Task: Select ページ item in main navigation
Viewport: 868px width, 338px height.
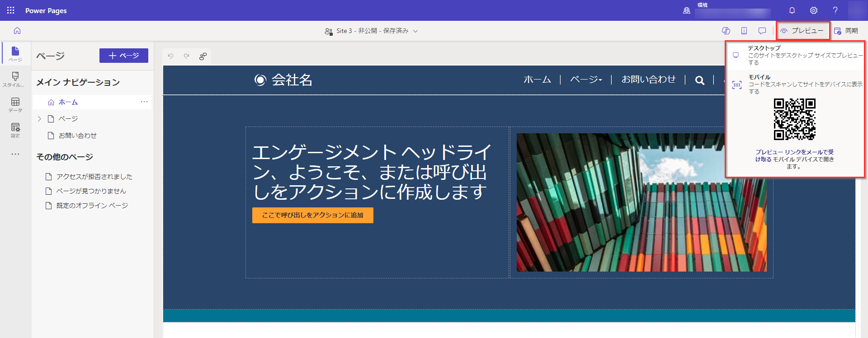Action: (68, 119)
